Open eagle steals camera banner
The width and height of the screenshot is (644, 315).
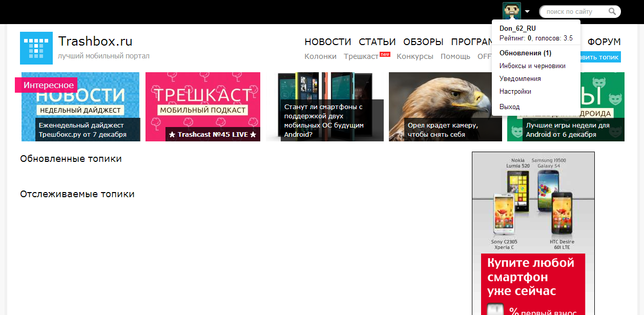pyautogui.click(x=445, y=107)
